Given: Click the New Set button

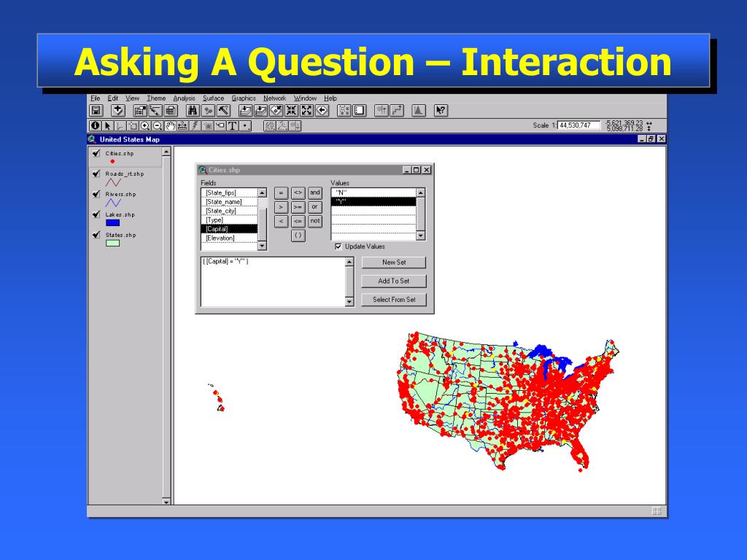Looking at the screenshot, I should pos(393,262).
